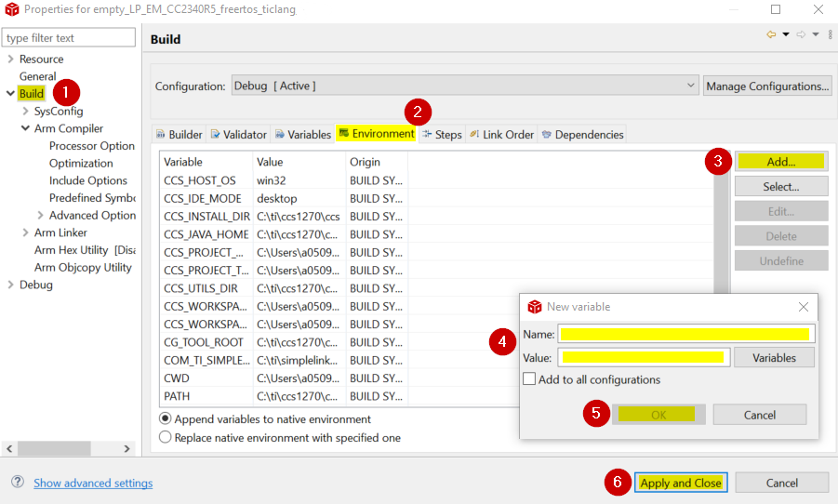Click Apply and Close
Screen dimensions: 838x504
click(x=681, y=483)
